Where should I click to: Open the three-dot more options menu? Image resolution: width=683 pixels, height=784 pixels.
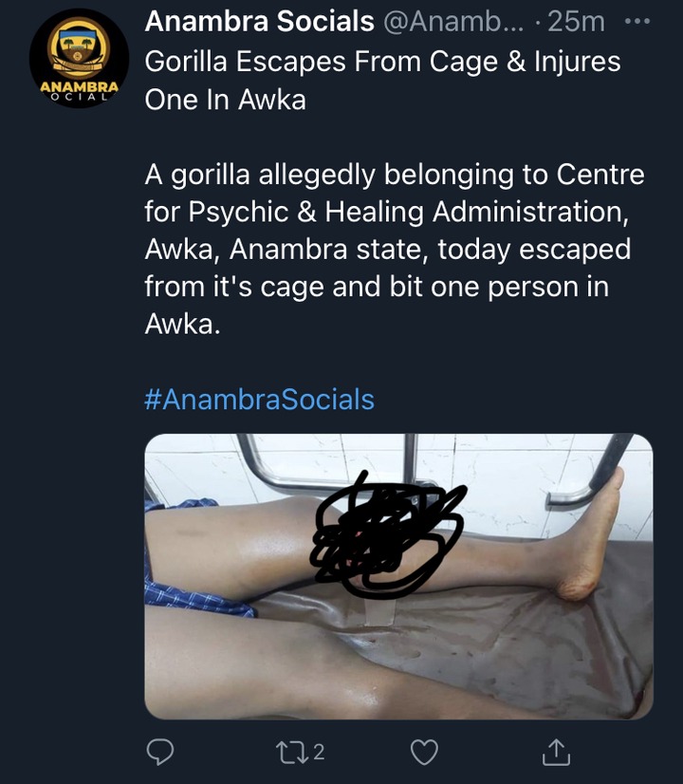[x=637, y=22]
